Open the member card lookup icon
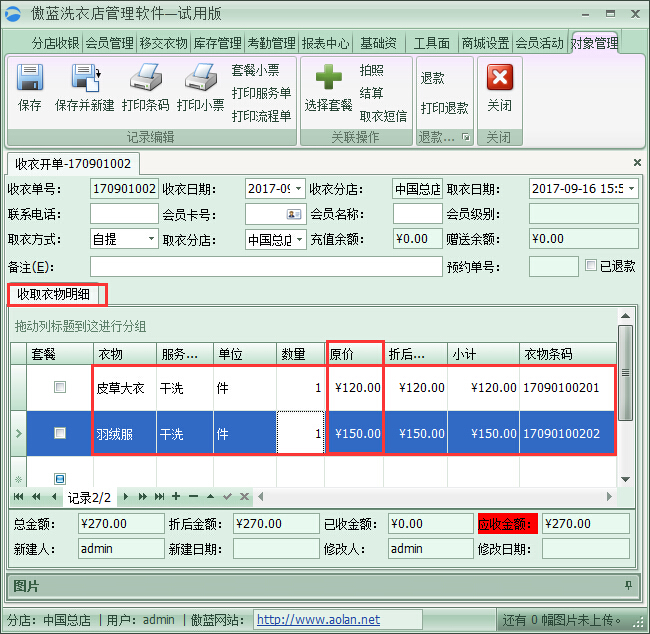 (x=293, y=214)
